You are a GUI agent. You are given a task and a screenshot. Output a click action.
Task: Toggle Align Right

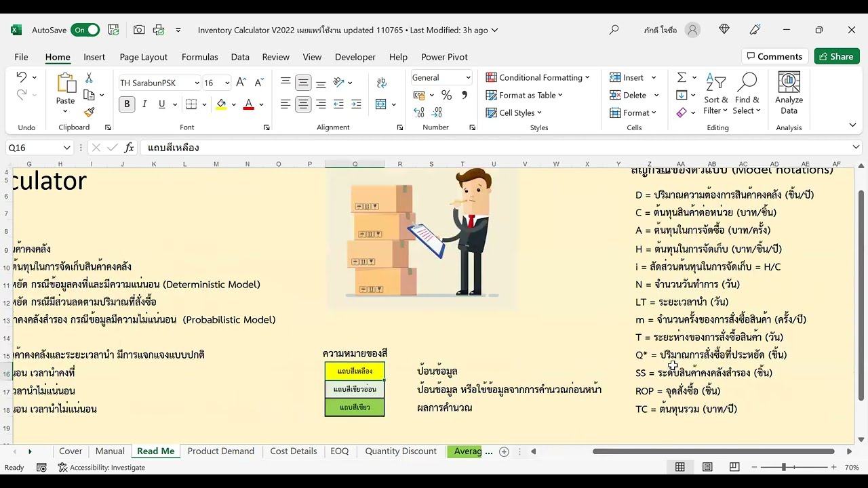tap(321, 104)
